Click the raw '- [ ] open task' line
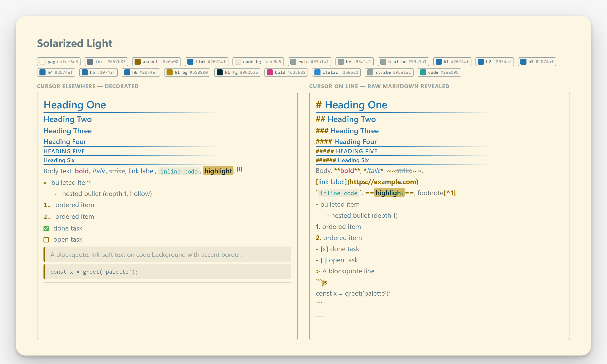This screenshot has width=607, height=364. (x=337, y=260)
